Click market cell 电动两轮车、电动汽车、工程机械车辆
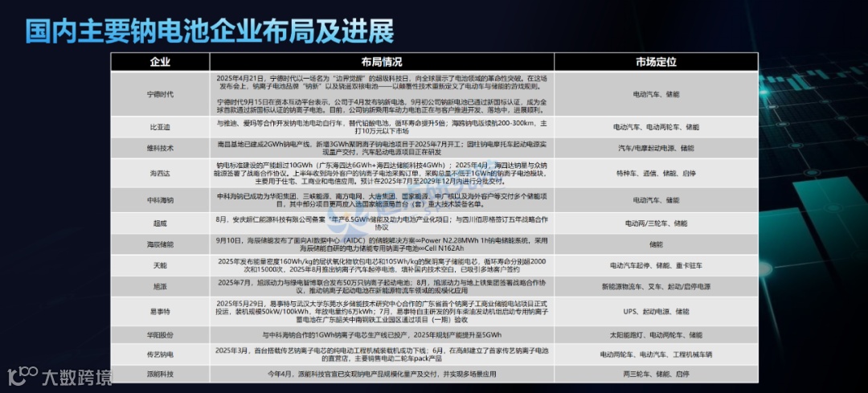Viewport: 868px width, 393px height. pyautogui.click(x=656, y=354)
